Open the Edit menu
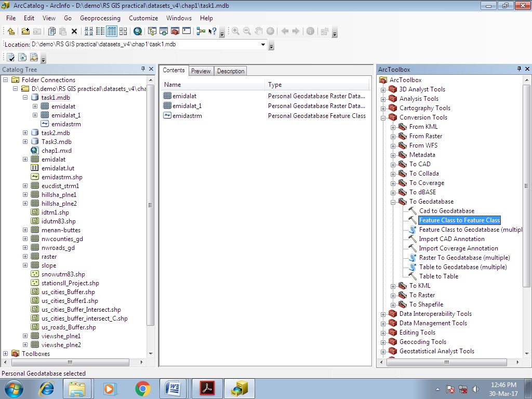 tap(29, 18)
